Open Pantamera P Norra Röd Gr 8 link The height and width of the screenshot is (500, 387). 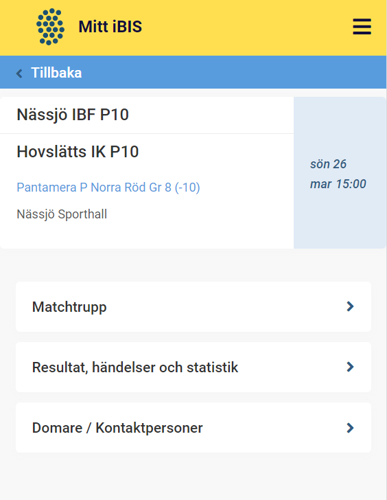point(108,188)
